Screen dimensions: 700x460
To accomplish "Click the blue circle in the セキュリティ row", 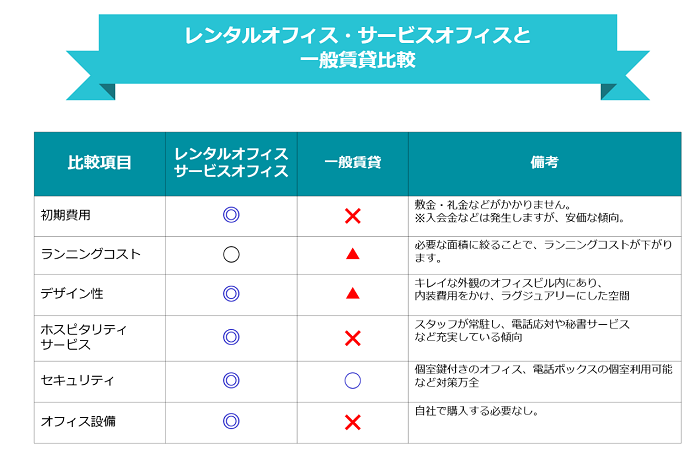I will click(352, 380).
